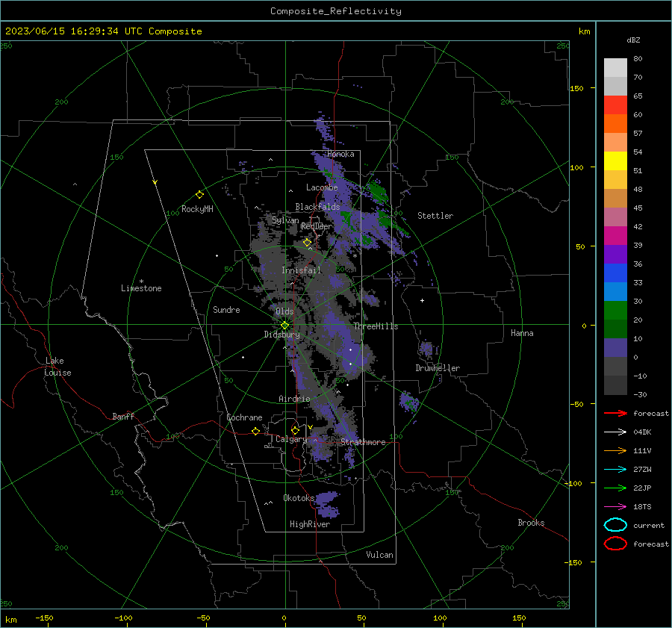Image resolution: width=672 pixels, height=628 pixels.
Task: Select the 'Airdrie' map label
Action: pyautogui.click(x=294, y=399)
